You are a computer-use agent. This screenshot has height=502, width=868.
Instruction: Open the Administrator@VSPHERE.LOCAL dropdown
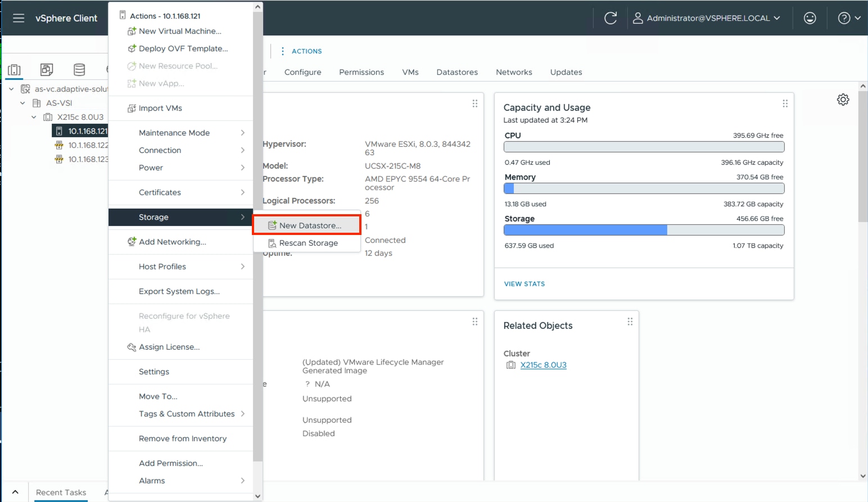[706, 17]
